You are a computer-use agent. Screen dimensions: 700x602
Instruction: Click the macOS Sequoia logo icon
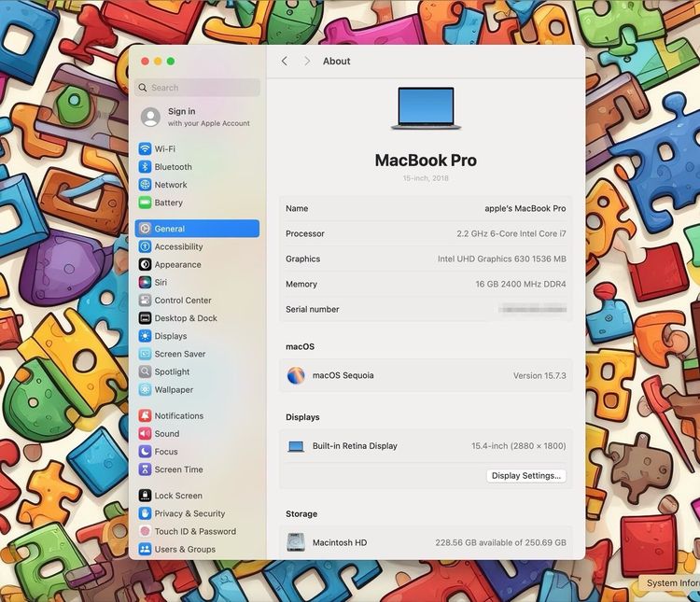pyautogui.click(x=296, y=375)
